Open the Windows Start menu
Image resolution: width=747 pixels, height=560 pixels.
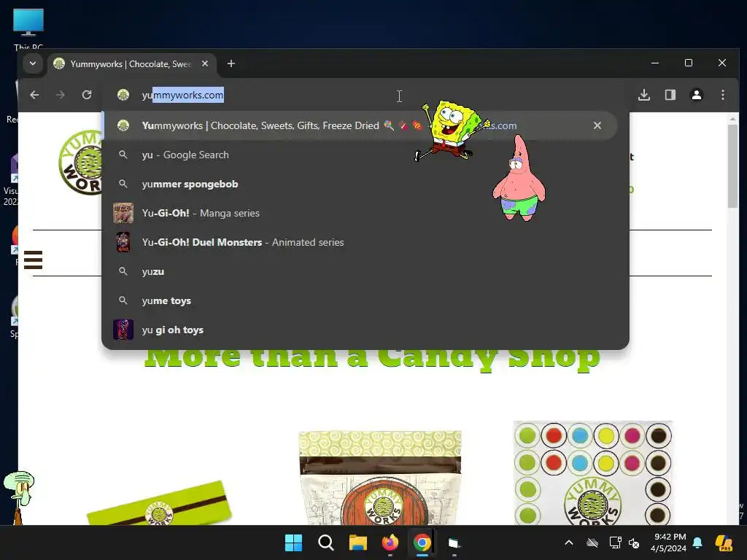coord(293,542)
